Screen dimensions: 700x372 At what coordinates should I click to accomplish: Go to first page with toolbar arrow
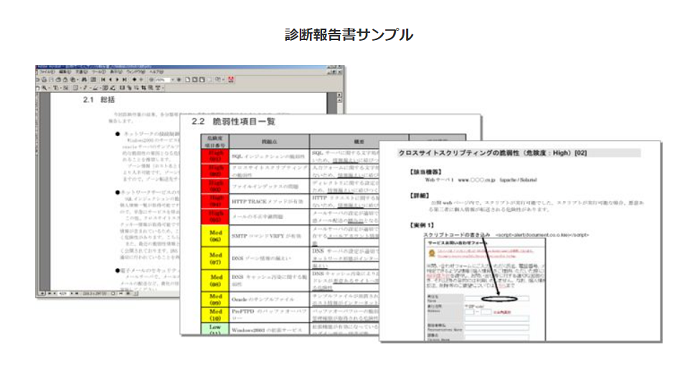pyautogui.click(x=103, y=79)
